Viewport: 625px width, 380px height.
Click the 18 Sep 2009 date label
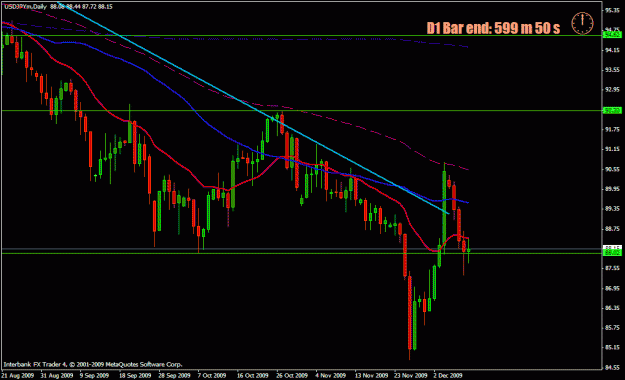point(135,375)
